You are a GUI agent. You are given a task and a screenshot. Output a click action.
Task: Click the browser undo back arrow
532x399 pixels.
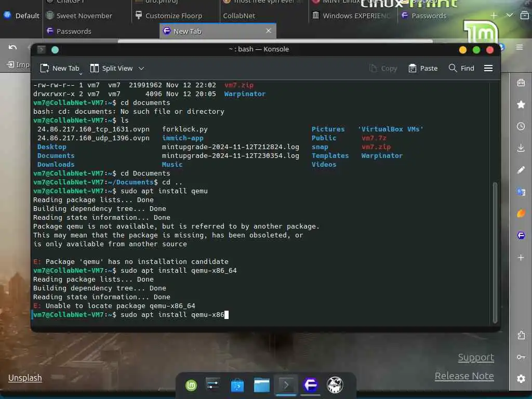pyautogui.click(x=12, y=47)
